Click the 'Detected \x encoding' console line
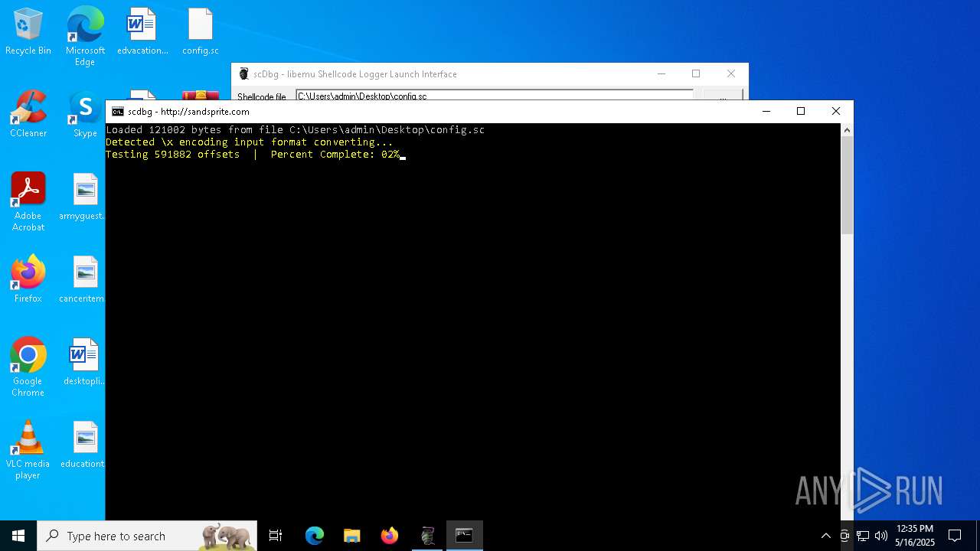 (x=249, y=142)
